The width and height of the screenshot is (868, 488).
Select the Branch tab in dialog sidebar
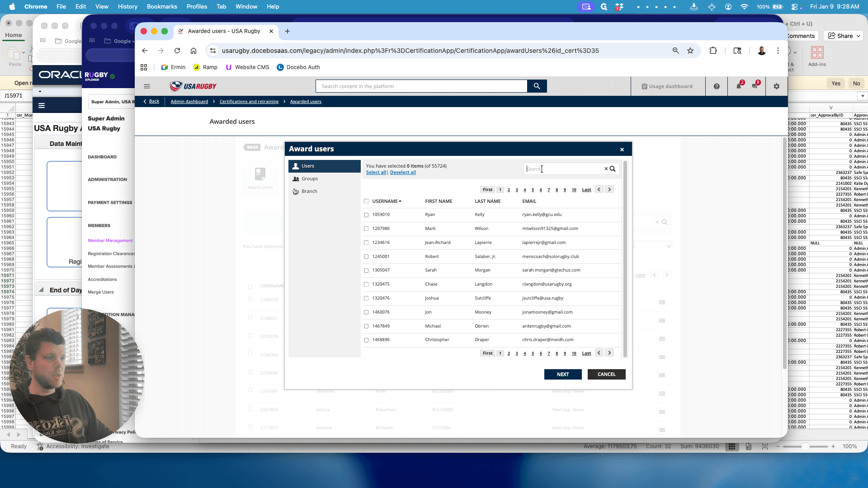click(x=325, y=191)
